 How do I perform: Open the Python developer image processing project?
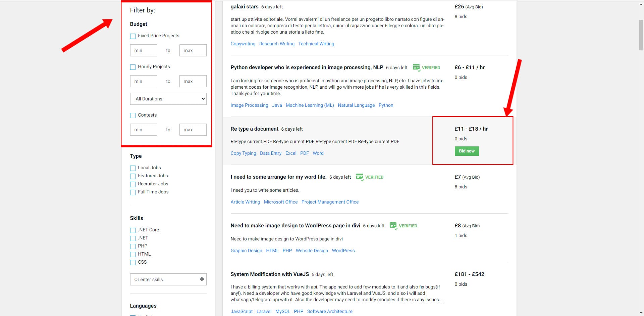pyautogui.click(x=307, y=67)
